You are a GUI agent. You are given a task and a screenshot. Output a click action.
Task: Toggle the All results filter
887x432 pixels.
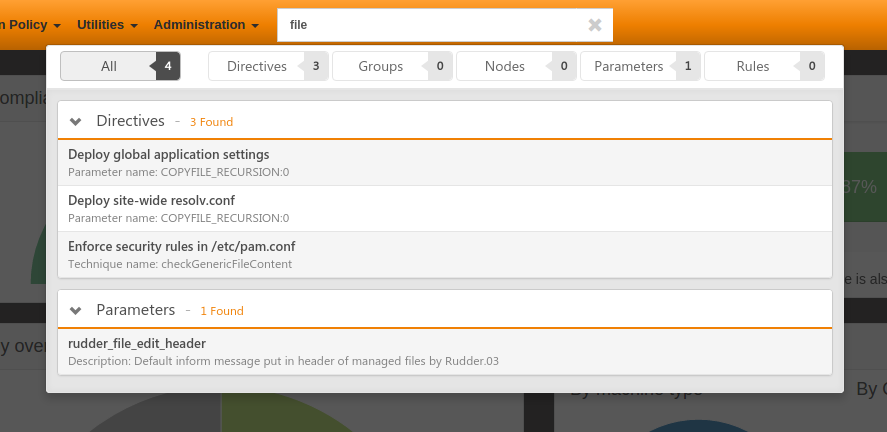coord(120,66)
